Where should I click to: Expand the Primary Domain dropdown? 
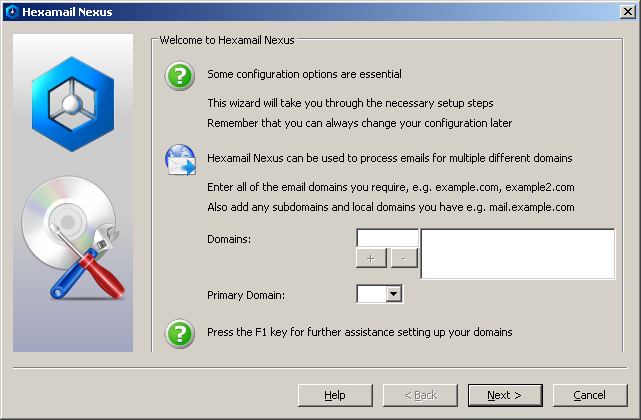tap(393, 294)
